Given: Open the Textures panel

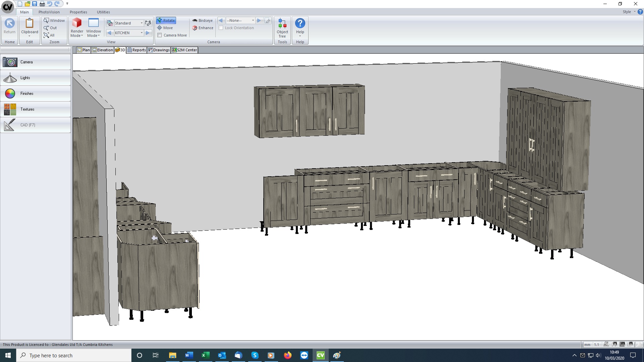Looking at the screenshot, I should coord(35,109).
